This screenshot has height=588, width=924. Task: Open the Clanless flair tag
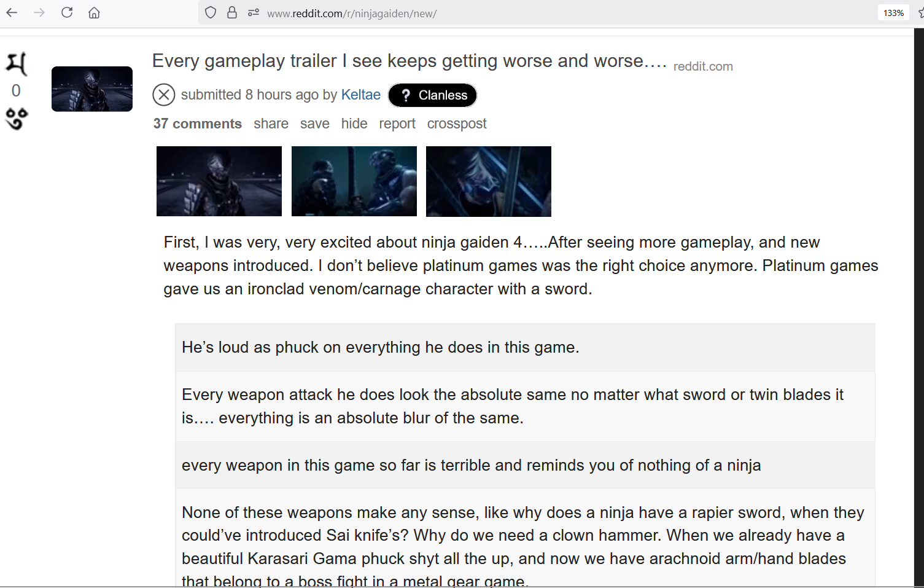click(432, 95)
